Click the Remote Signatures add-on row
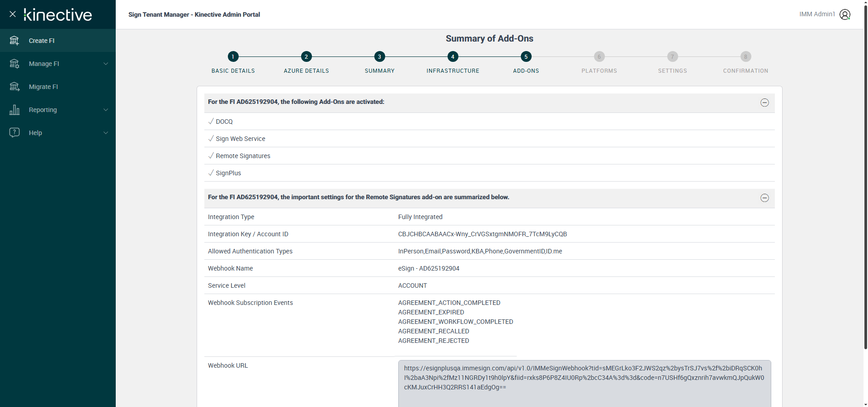 [490, 156]
